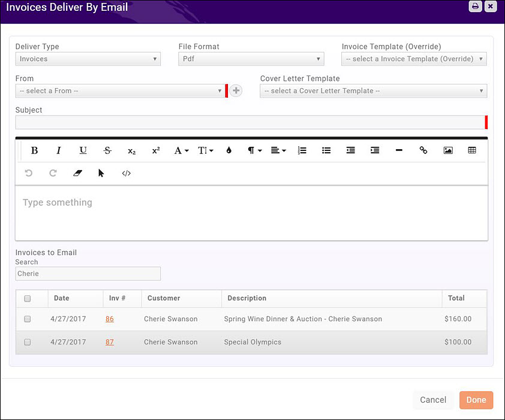
Task: Switch to HTML code view
Action: tap(126, 173)
